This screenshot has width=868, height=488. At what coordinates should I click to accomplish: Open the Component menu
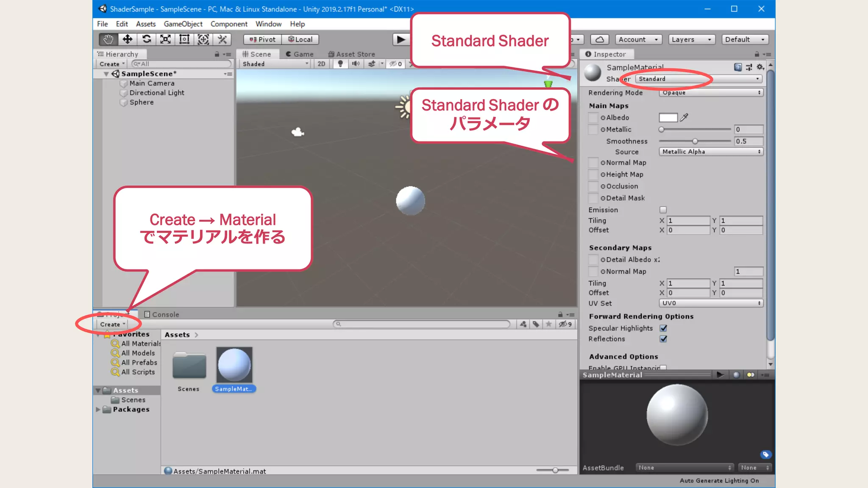tap(229, 24)
